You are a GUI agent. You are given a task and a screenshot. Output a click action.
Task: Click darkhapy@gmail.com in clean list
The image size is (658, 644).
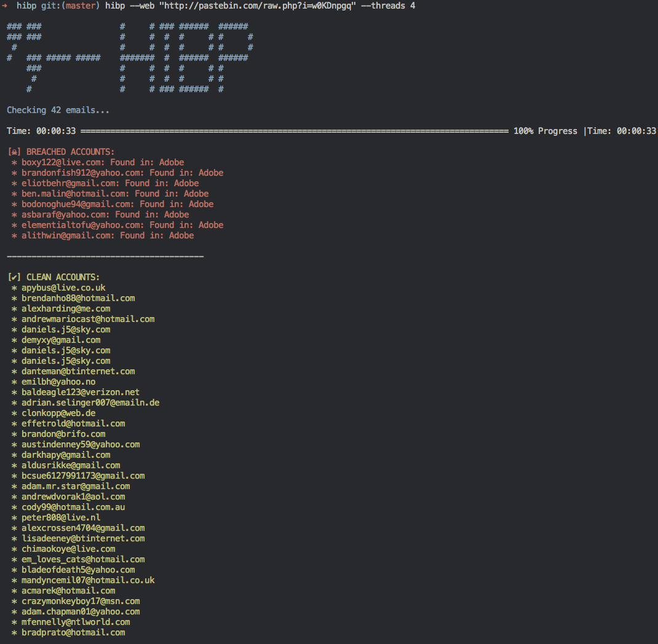(x=66, y=456)
